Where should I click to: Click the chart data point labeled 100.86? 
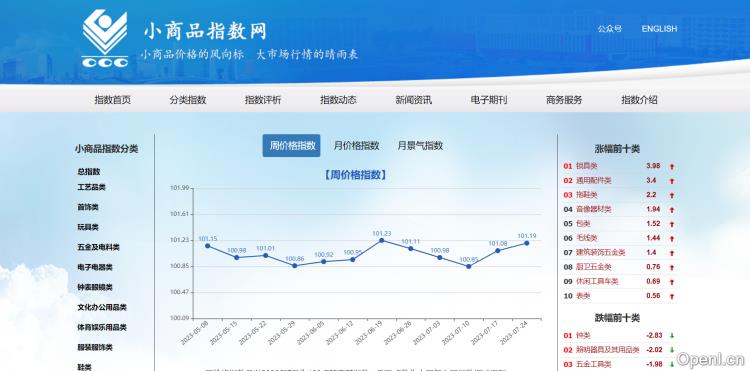295,266
